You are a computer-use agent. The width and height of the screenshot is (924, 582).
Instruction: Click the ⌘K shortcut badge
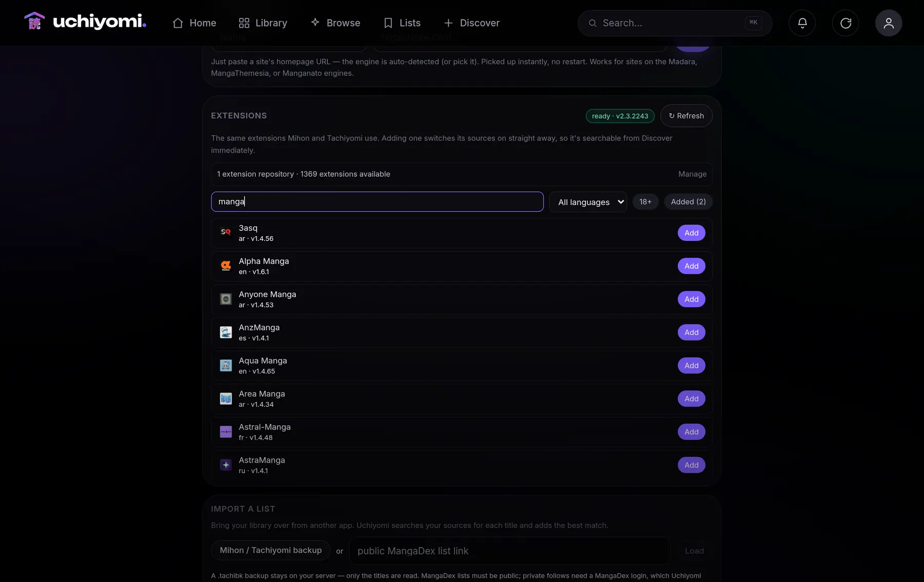753,23
